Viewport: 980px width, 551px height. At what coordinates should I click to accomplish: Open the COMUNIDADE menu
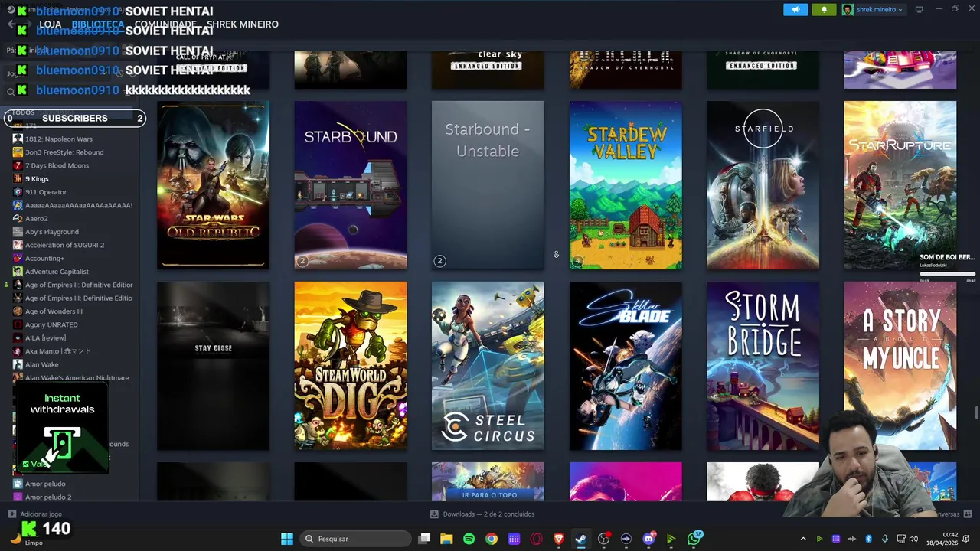pos(165,24)
